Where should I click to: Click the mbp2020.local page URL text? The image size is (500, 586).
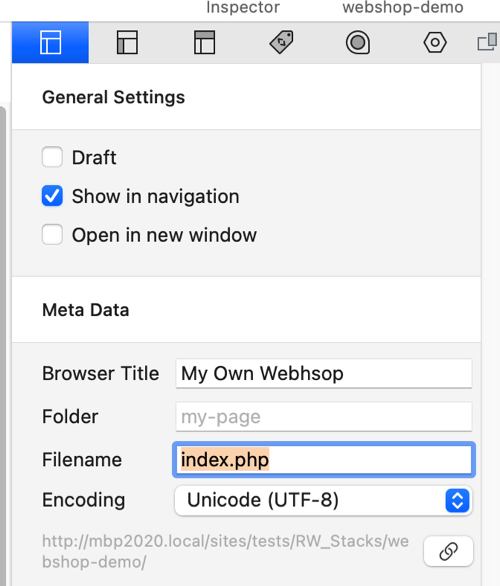click(x=225, y=551)
